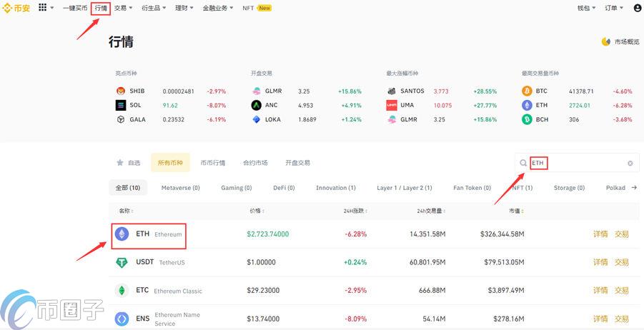Click the GALA coin icon
Screen dimensions: 644x330
click(x=120, y=119)
